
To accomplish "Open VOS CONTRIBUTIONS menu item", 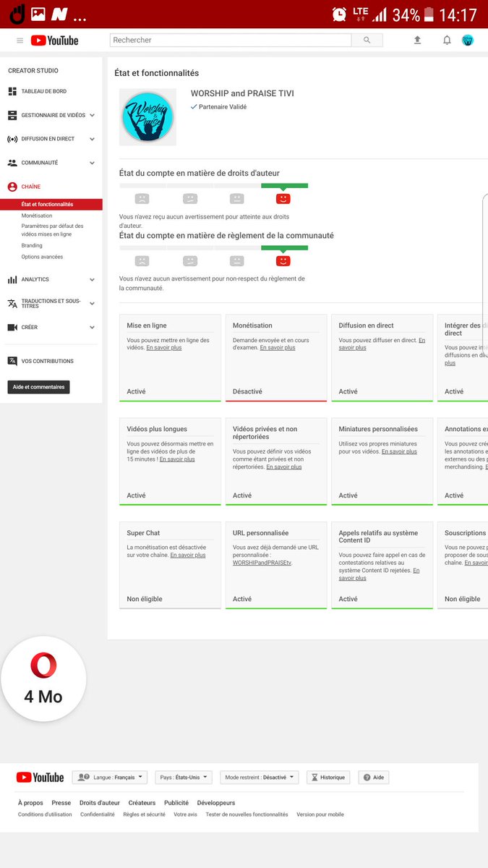I will pos(48,361).
